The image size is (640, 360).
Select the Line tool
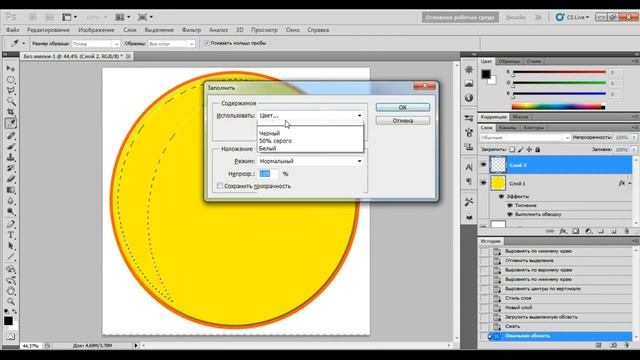tap(11, 257)
